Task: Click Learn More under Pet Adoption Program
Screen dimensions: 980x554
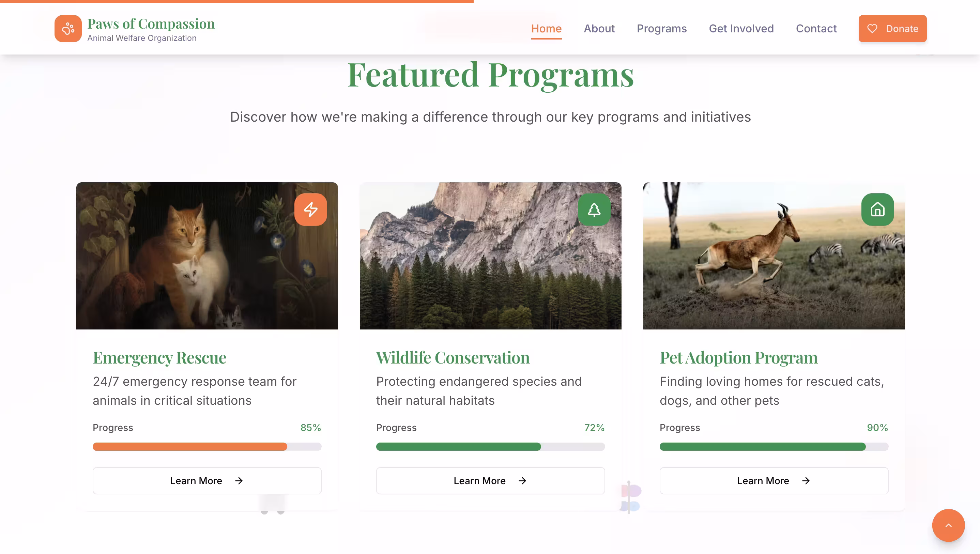Action: pyautogui.click(x=774, y=480)
